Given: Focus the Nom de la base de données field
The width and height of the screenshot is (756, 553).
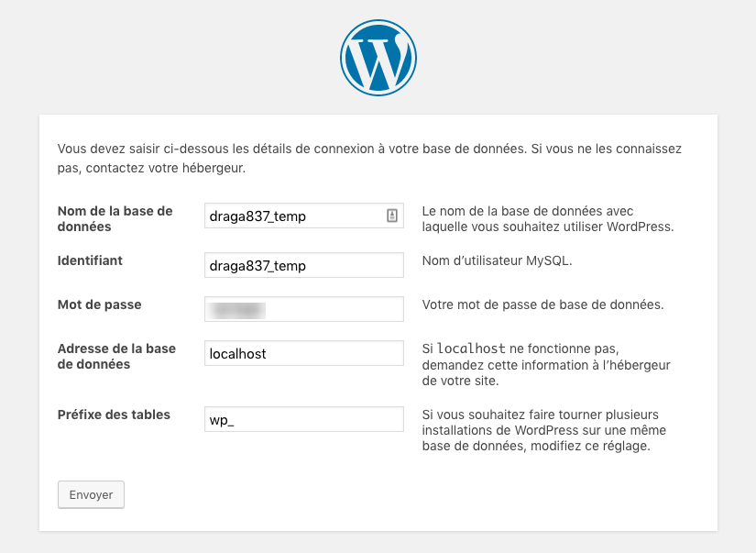Looking at the screenshot, I should [303, 216].
